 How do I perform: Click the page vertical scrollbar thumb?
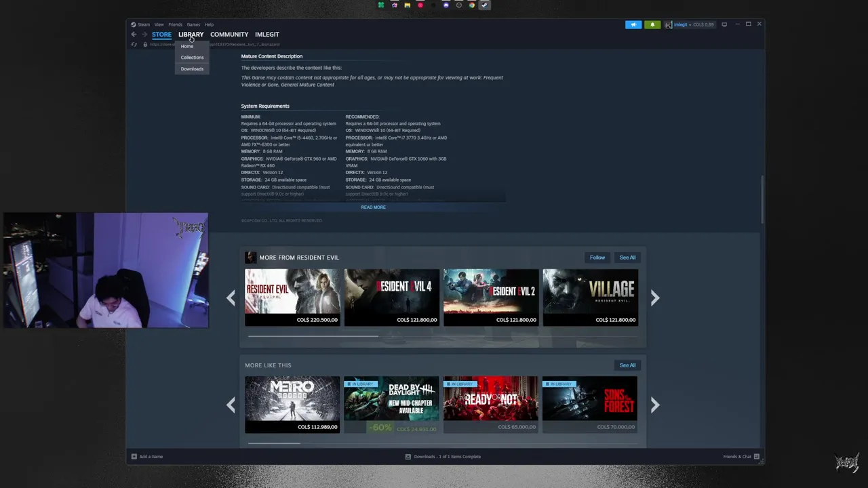pos(762,198)
